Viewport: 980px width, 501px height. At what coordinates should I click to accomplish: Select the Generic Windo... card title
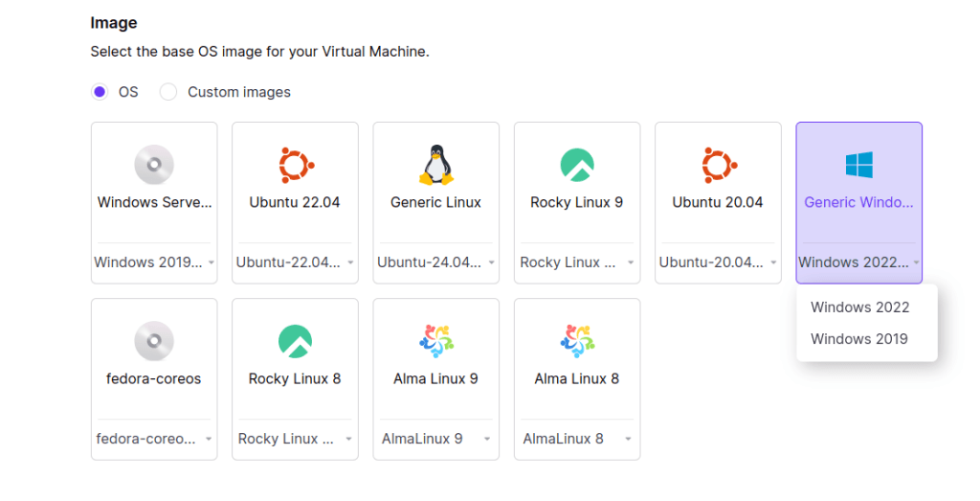[858, 203]
